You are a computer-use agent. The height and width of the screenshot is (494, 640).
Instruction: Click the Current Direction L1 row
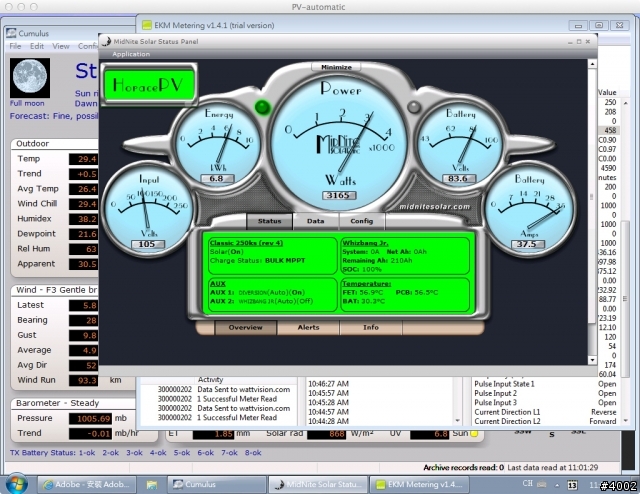(x=545, y=412)
